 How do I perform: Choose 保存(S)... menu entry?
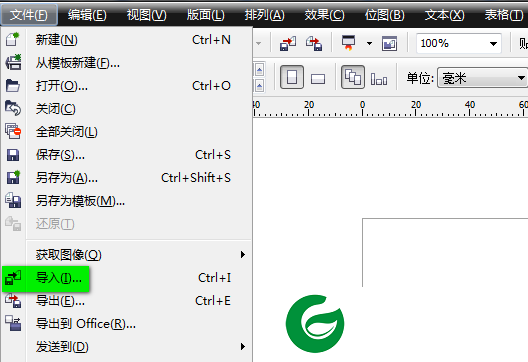pyautogui.click(x=127, y=155)
